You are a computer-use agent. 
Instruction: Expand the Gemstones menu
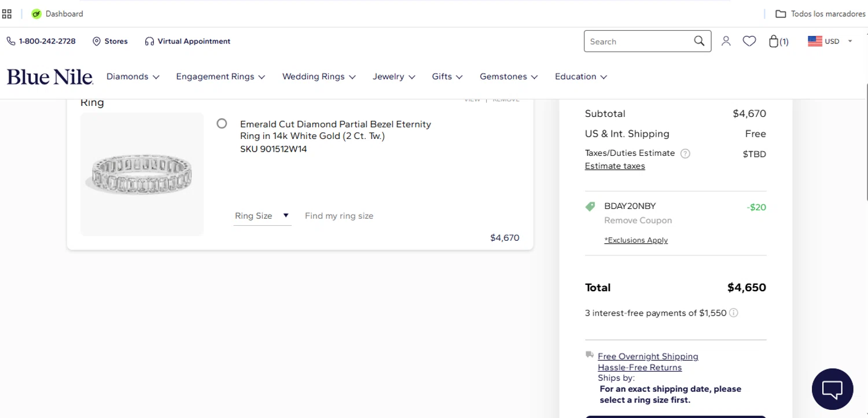point(509,76)
